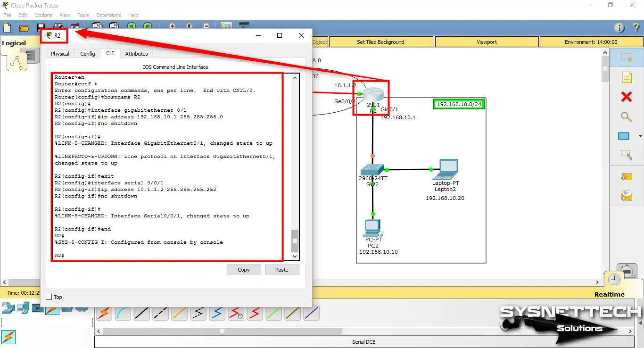
Task: Open file with folder icon
Action: click(x=24, y=28)
